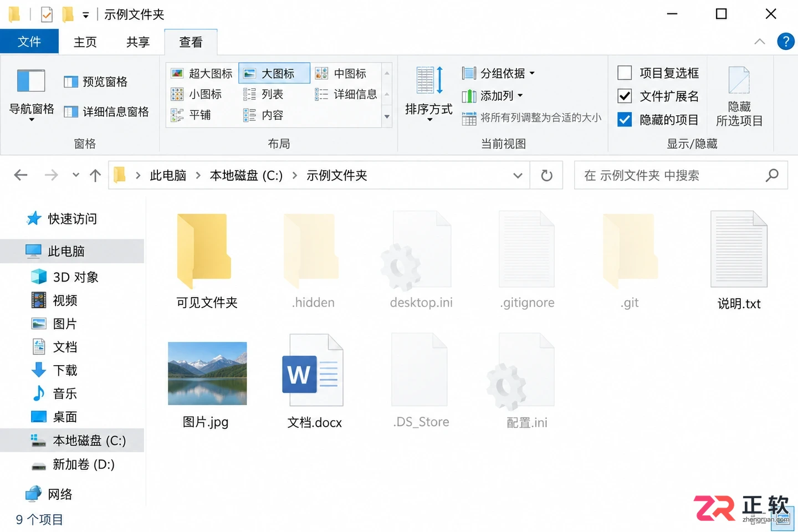Switch to 详细信息 details layout
Viewport: 798px width, 532px height.
[x=346, y=94]
